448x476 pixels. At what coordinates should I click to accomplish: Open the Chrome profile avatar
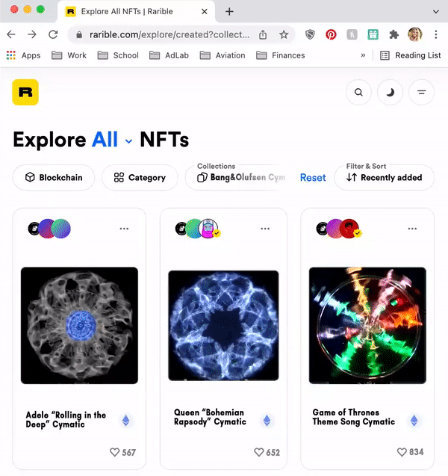coord(415,34)
